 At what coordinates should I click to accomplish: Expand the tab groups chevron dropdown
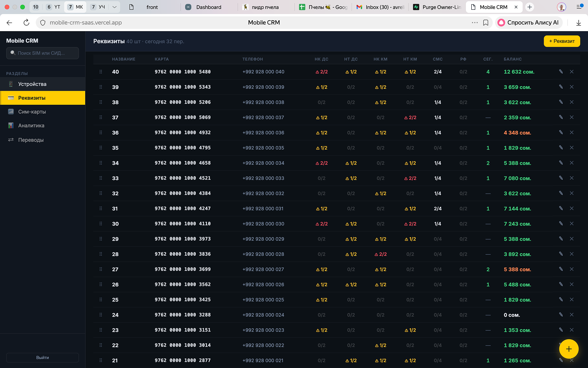[114, 7]
